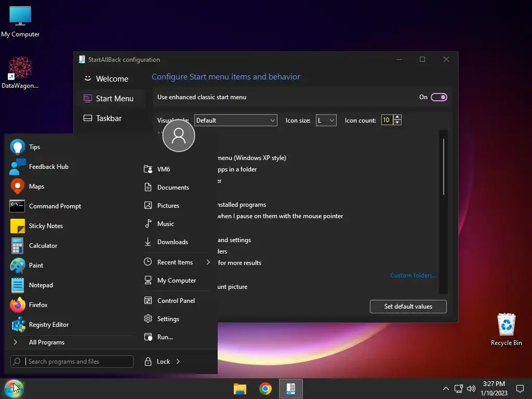Open the notification center icon
Viewport: 532px width, 399px height.
520,389
